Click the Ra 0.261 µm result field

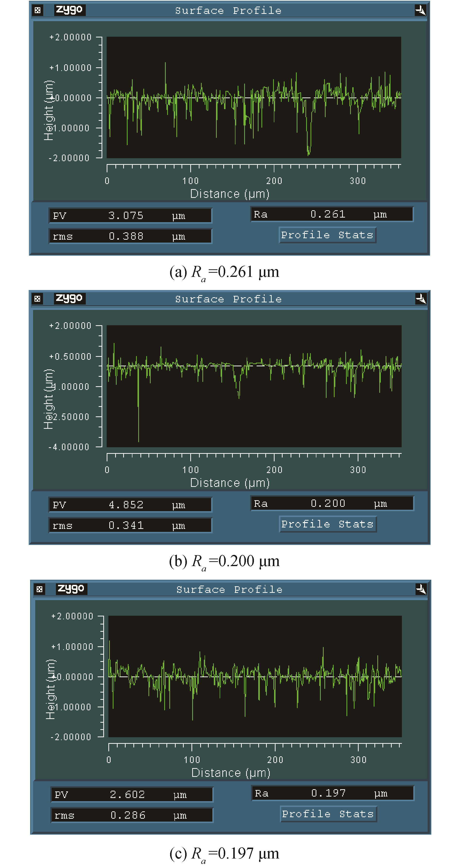[x=332, y=214]
